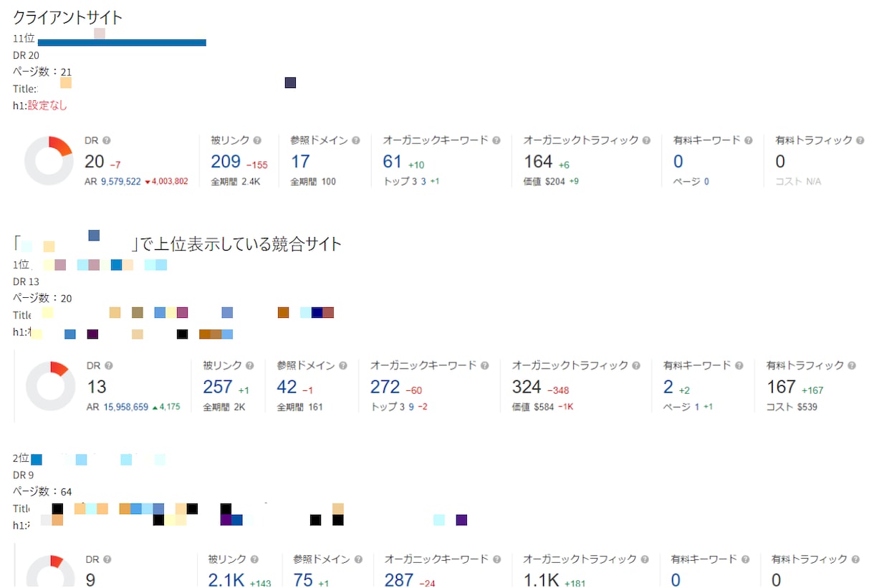Viewport: 874px width, 588px height.
Task: Click the DR 20 donut chart
Action: (48, 161)
